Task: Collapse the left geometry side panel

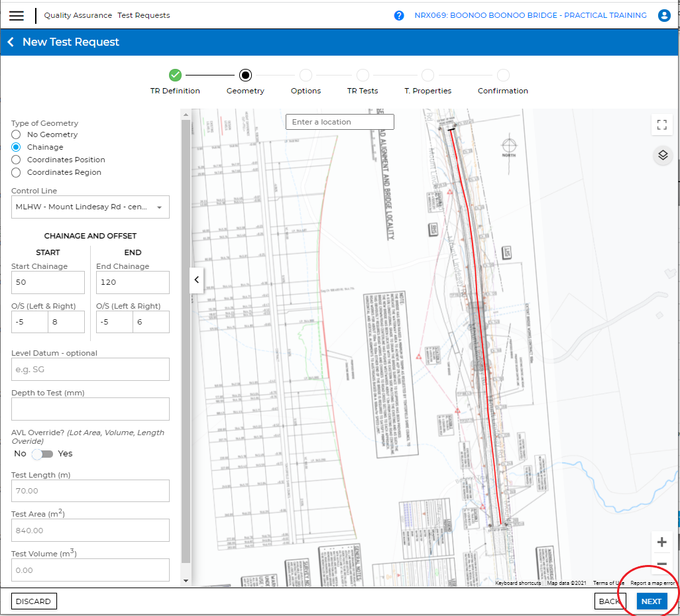Action: click(196, 280)
